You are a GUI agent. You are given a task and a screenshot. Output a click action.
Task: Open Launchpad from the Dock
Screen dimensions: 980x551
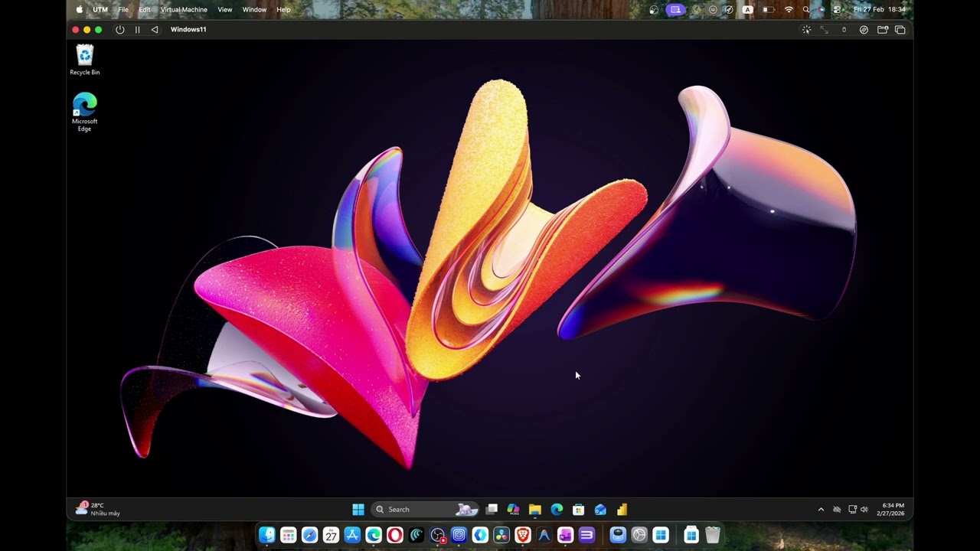(x=288, y=535)
